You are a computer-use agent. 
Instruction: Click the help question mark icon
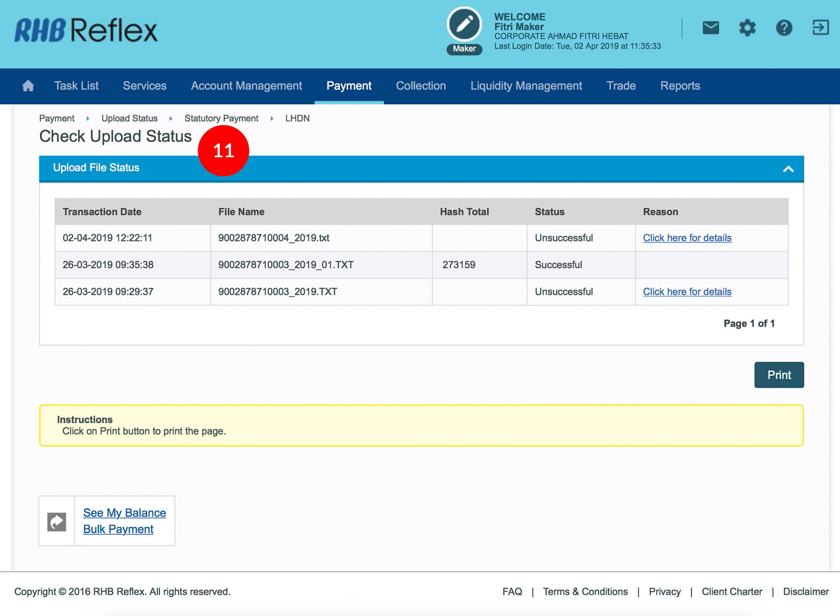784,28
